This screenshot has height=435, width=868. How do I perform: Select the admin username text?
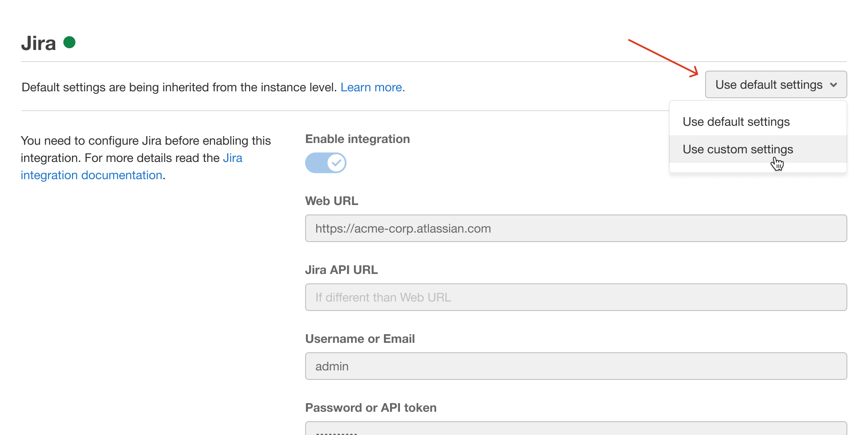click(x=331, y=366)
